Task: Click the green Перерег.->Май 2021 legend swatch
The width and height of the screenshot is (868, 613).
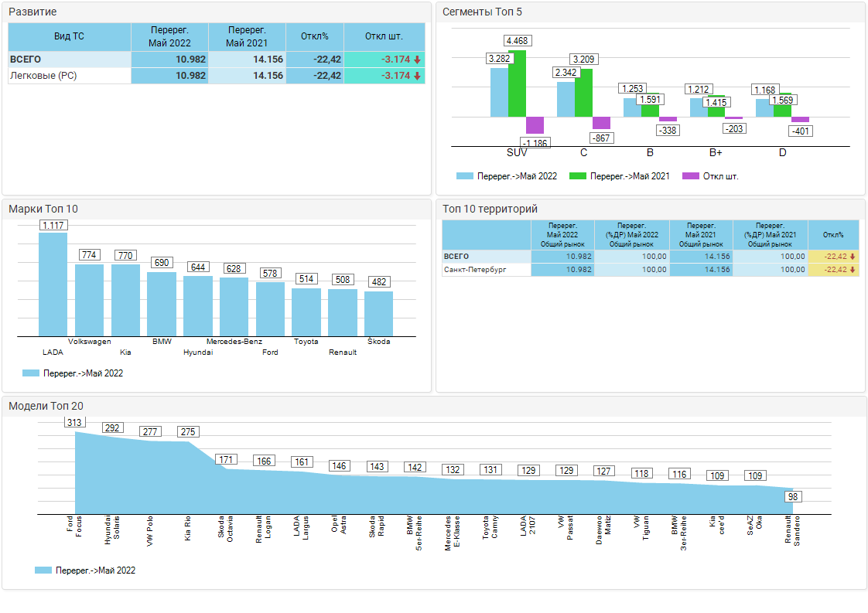Action: pos(578,176)
